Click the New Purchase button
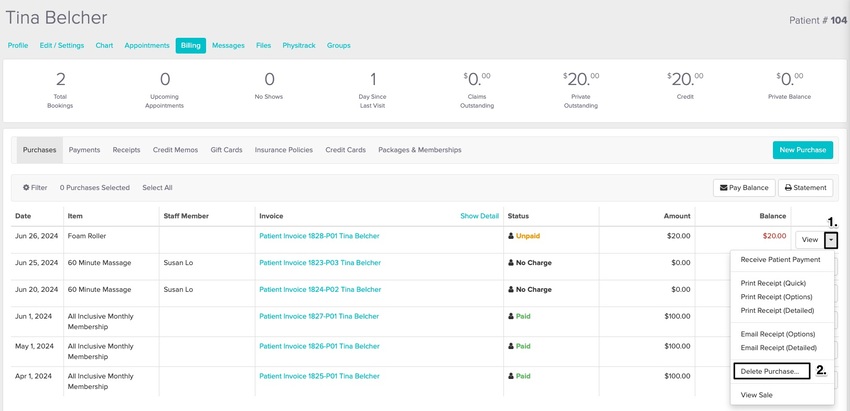Screen dimensions: 850x411 pos(802,150)
